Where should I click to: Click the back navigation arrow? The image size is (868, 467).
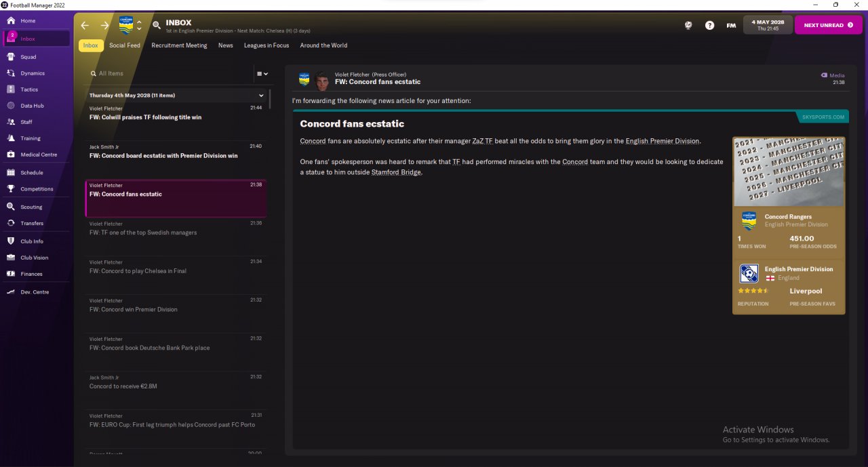(85, 25)
